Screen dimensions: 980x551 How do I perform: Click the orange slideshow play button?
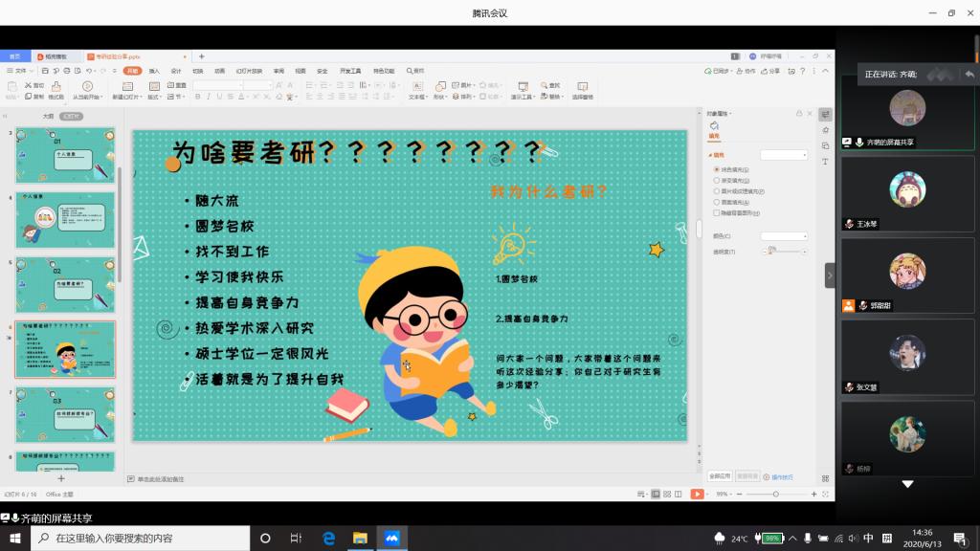coord(698,494)
